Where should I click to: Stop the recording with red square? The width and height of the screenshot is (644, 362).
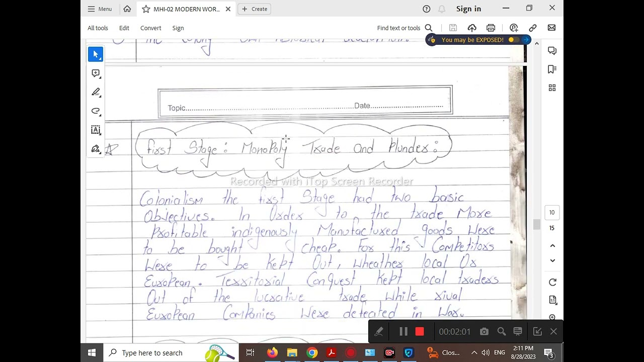[420, 332]
